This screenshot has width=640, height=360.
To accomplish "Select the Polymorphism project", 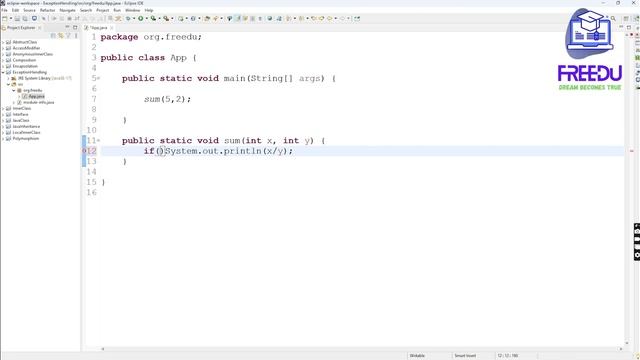I will (25, 138).
